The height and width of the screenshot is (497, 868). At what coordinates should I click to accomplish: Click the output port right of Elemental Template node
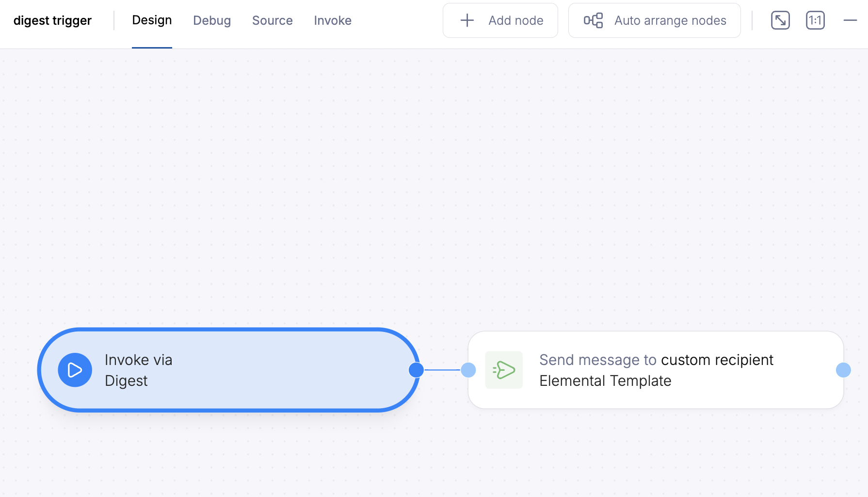click(844, 370)
